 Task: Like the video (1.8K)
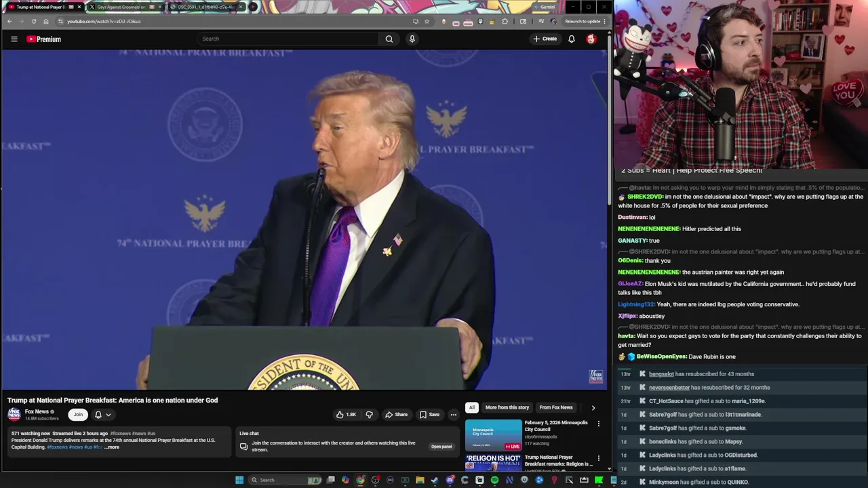pos(346,415)
